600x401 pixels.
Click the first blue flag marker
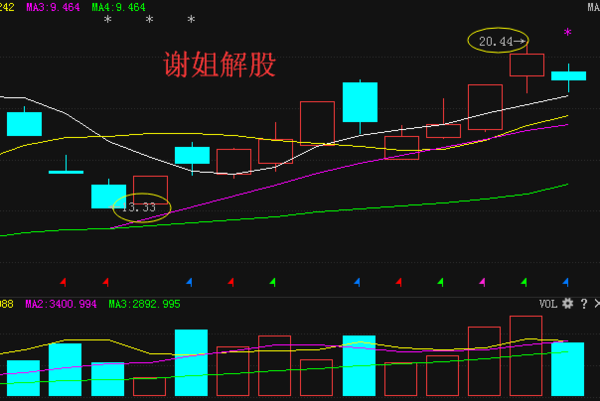(189, 281)
